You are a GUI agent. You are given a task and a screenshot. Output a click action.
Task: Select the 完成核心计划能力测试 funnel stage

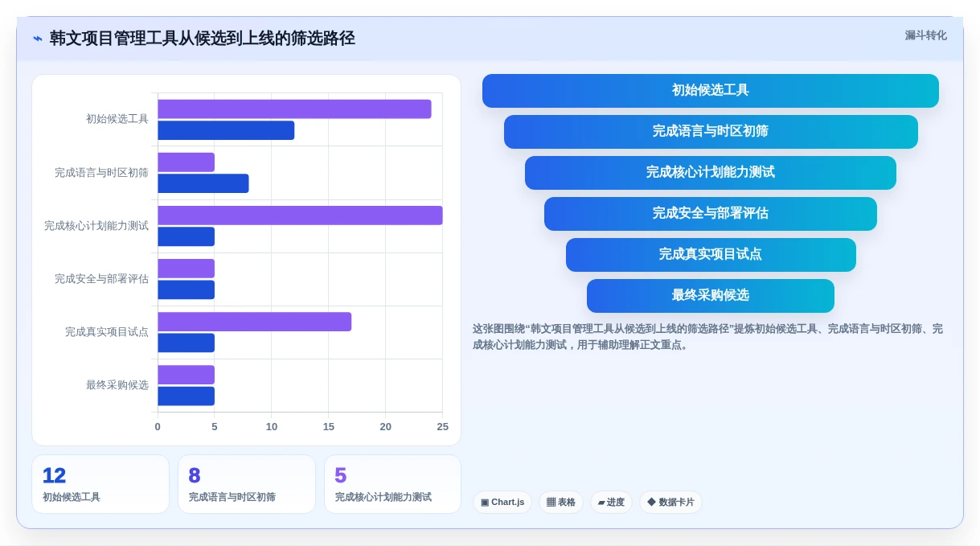click(711, 173)
